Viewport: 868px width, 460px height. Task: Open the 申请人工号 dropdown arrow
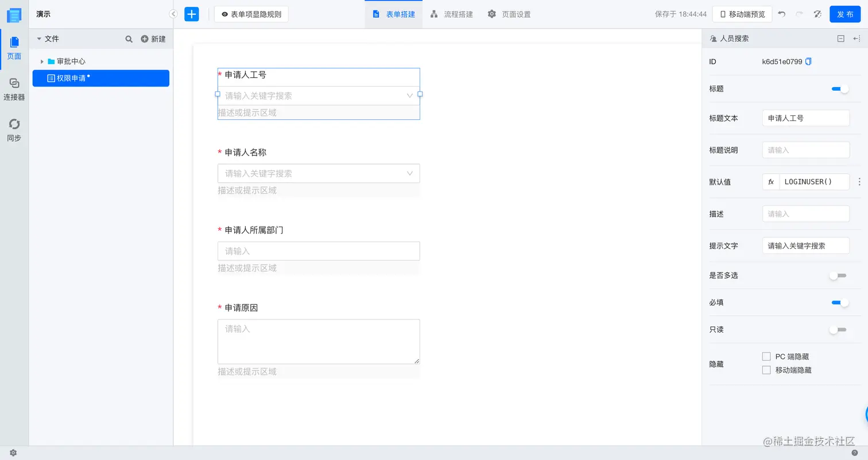410,96
